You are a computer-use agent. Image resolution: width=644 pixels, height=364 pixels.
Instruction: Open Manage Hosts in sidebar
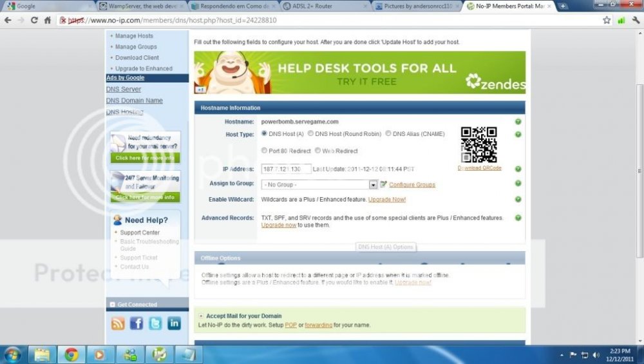pyautogui.click(x=134, y=36)
